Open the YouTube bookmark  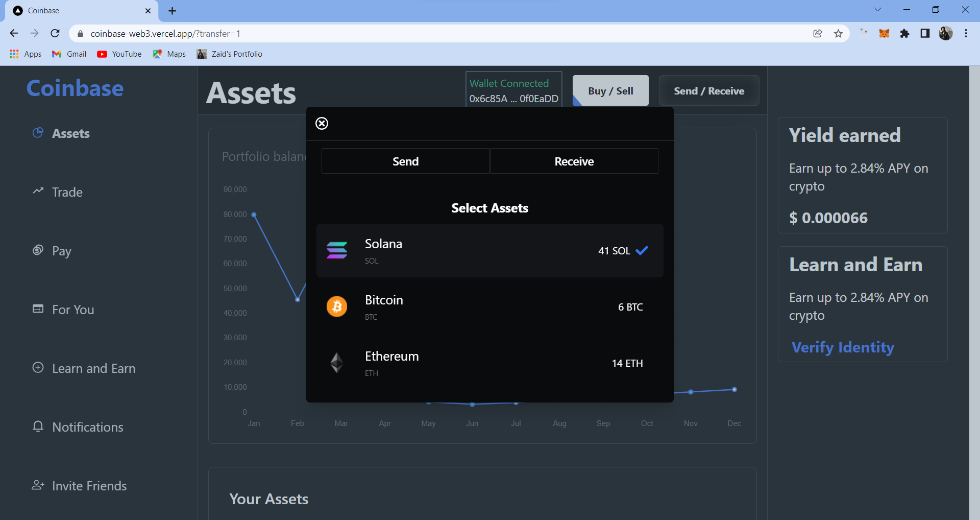tap(119, 54)
